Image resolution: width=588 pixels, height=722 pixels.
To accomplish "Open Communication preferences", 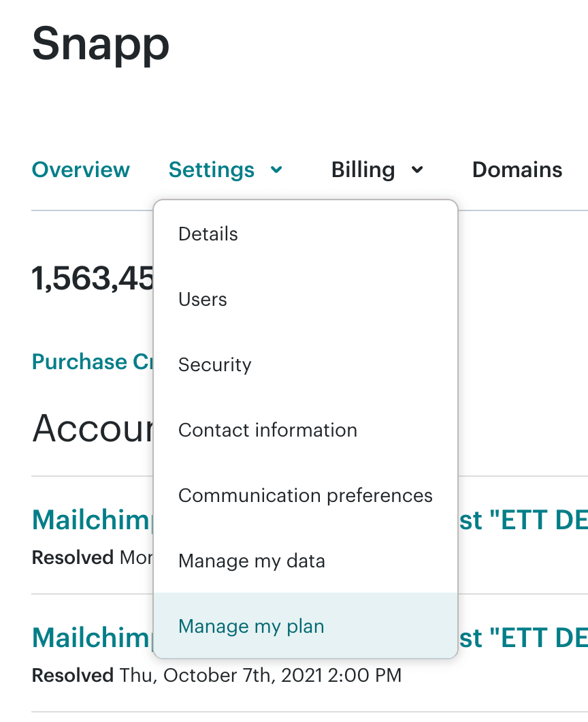I will point(305,495).
